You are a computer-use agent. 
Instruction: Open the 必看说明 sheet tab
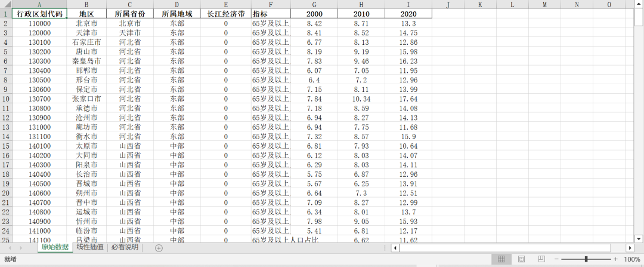click(124, 247)
